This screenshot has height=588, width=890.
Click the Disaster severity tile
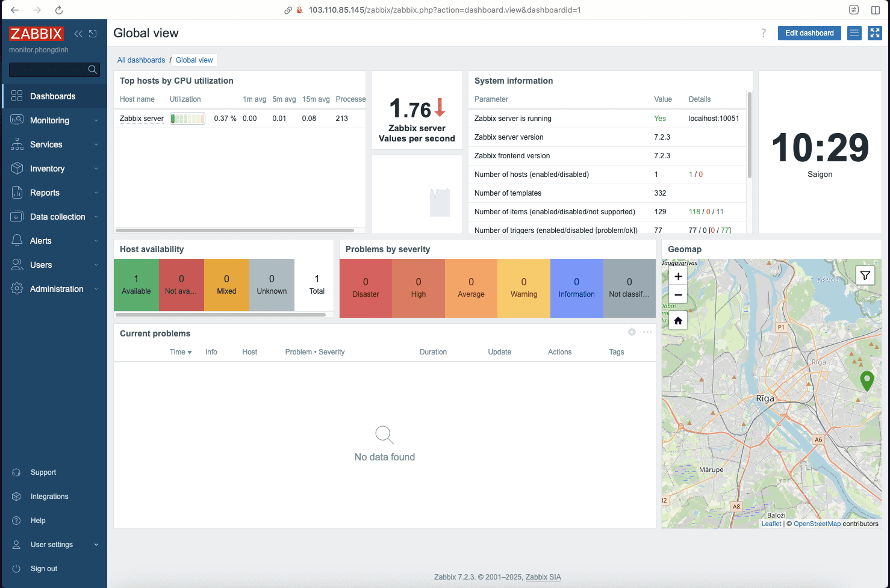[366, 288]
